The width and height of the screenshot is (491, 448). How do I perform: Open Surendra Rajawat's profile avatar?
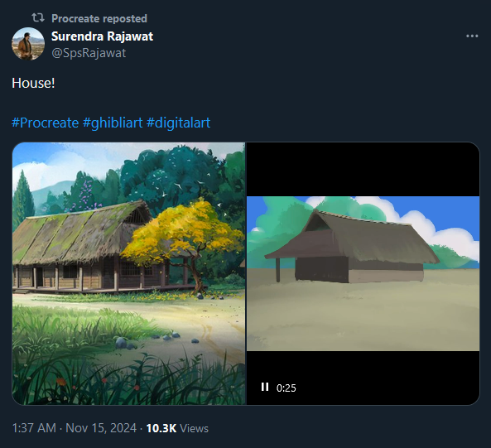click(x=28, y=44)
